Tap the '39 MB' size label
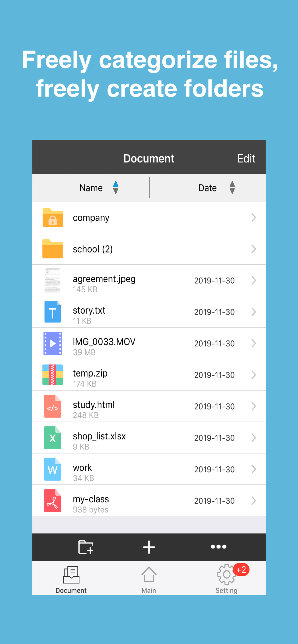 (84, 352)
